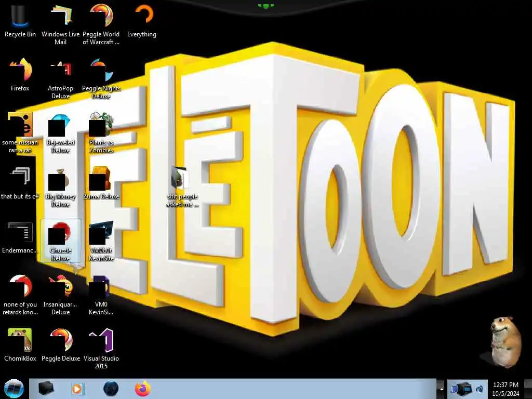Select AstroPop Deluxe desktop icon
Image resolution: width=532 pixels, height=399 pixels.
tap(60, 79)
